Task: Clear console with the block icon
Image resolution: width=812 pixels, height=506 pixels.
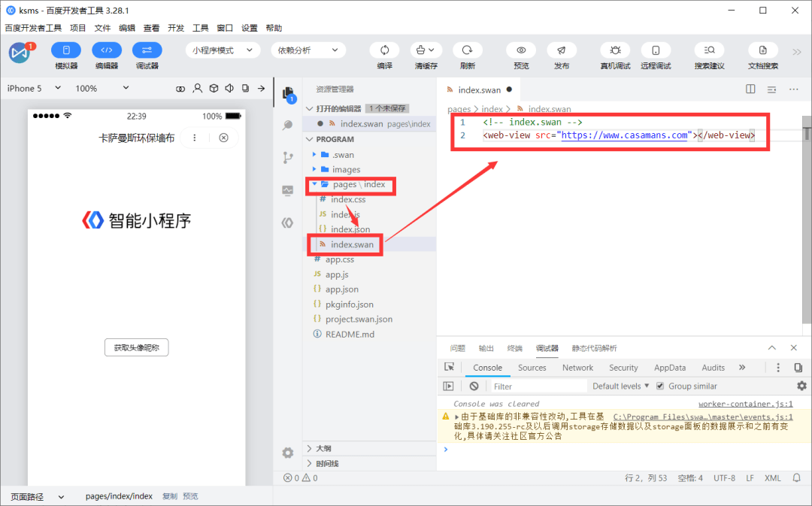Action: pos(474,386)
